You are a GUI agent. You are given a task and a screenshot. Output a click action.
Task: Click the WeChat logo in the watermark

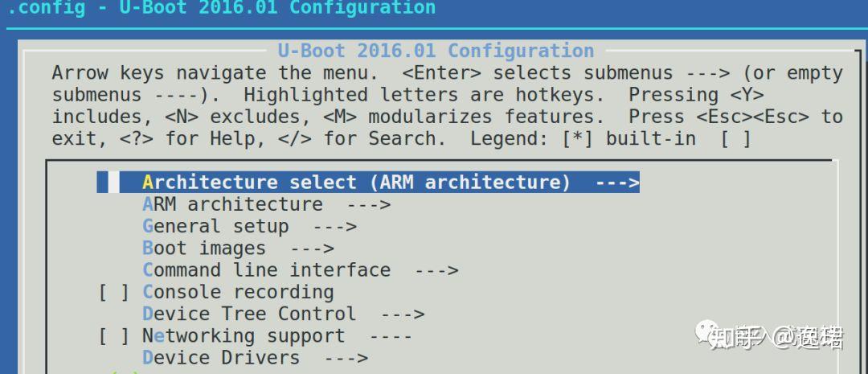click(708, 331)
